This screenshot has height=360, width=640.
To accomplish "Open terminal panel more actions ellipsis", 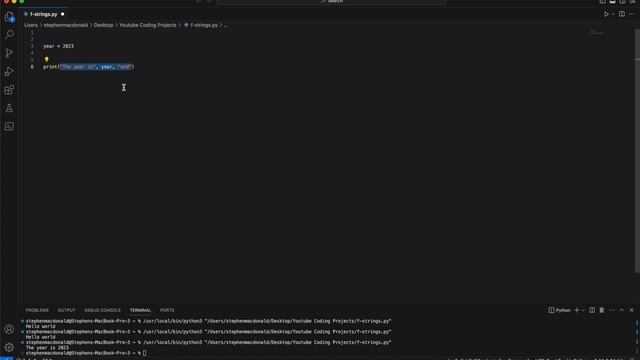I will [612, 310].
